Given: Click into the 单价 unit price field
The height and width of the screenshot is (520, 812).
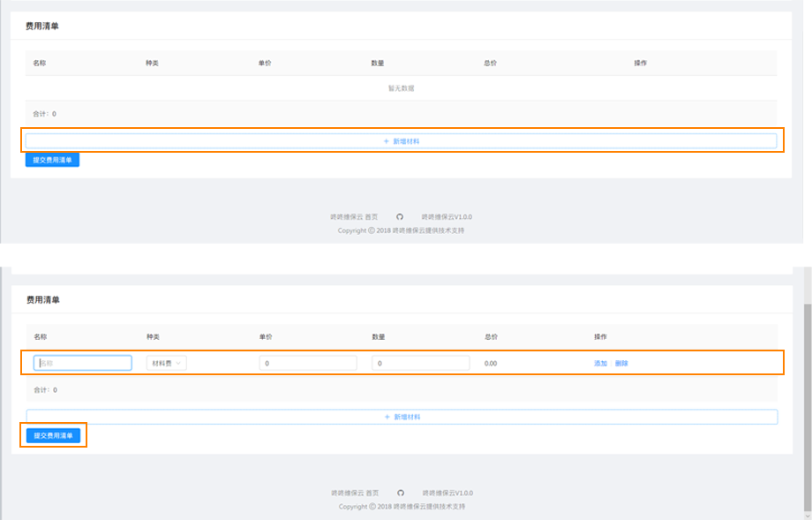Looking at the screenshot, I should (307, 363).
